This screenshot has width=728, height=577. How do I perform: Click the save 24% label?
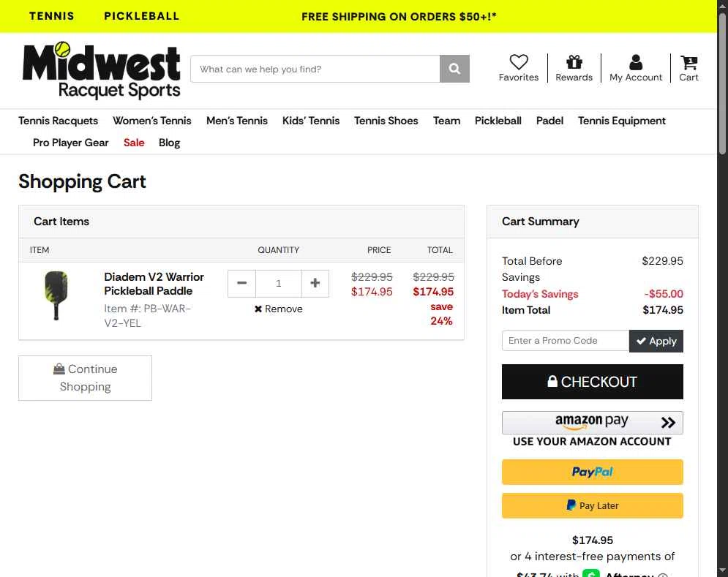[x=441, y=314]
